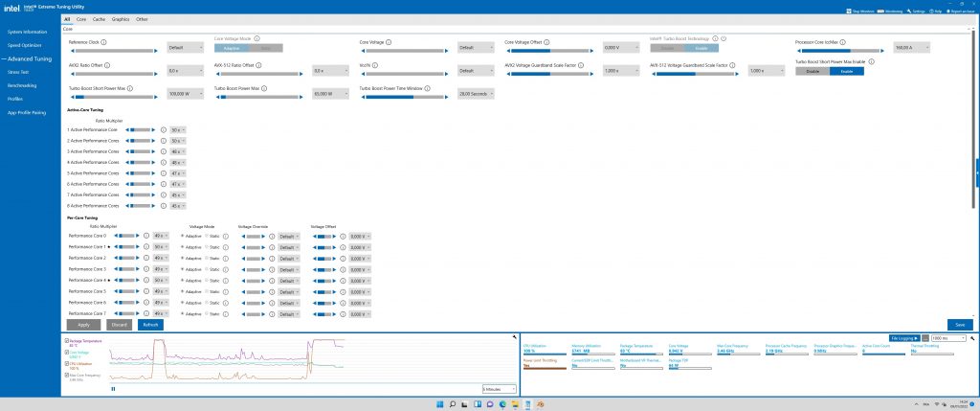Open taskbar Search icon
This screenshot has width=980, height=411.
pyautogui.click(x=453, y=404)
